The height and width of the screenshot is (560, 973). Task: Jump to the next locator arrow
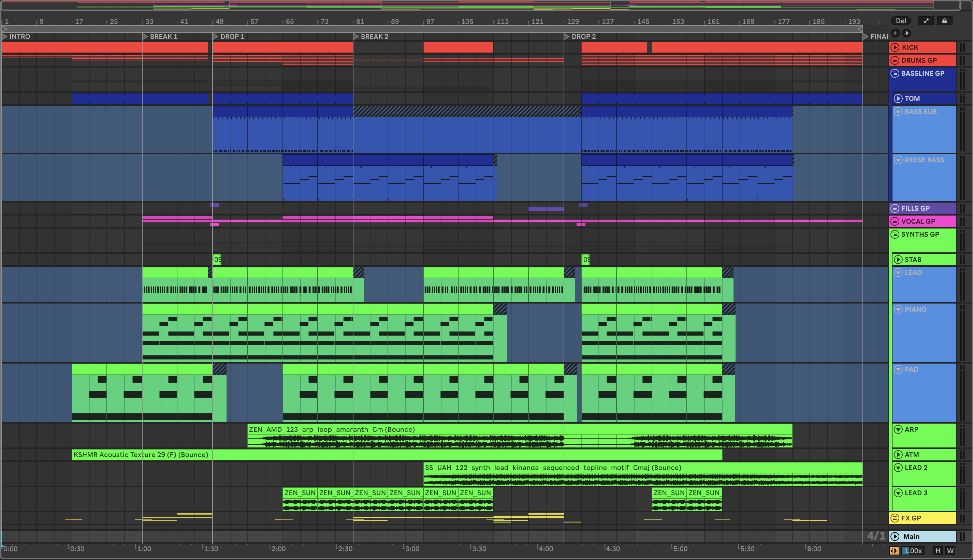coord(906,33)
